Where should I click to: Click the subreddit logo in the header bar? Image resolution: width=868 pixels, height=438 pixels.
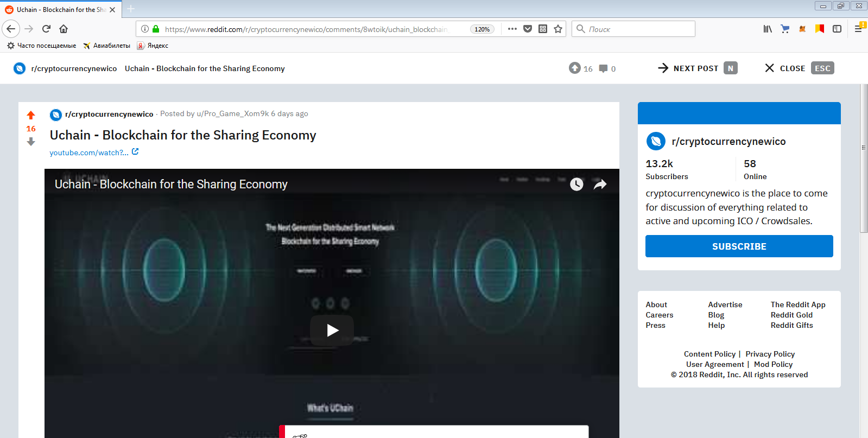(20, 68)
